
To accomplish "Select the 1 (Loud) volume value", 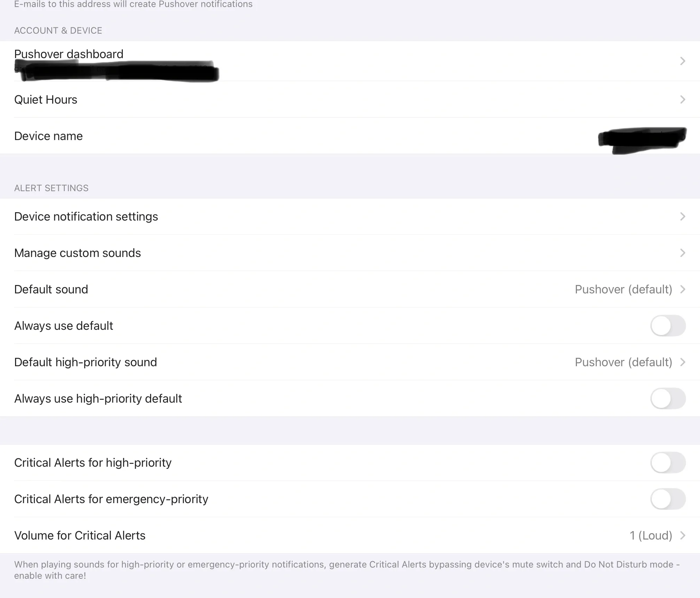I will [x=650, y=535].
